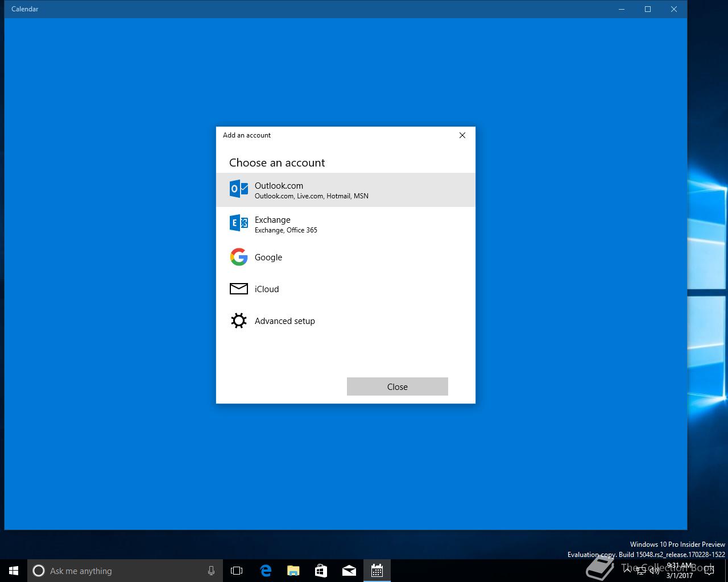728x582 pixels.
Task: Click the iCloud account label
Action: 267,289
